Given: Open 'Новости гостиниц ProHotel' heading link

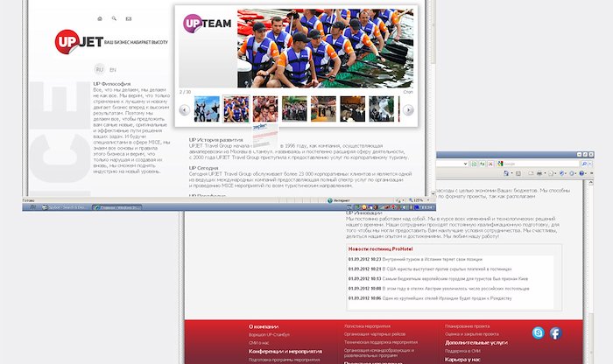Looking at the screenshot, I should [380, 249].
